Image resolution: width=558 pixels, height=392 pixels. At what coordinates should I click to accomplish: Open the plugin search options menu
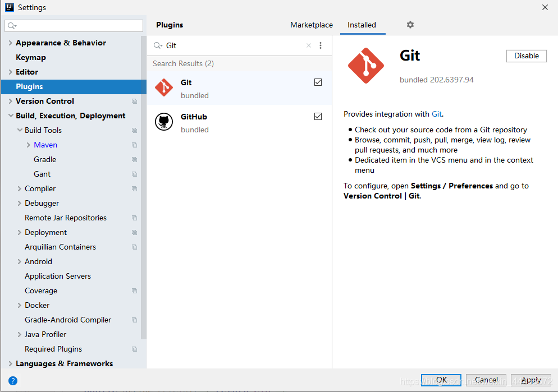pyautogui.click(x=321, y=45)
